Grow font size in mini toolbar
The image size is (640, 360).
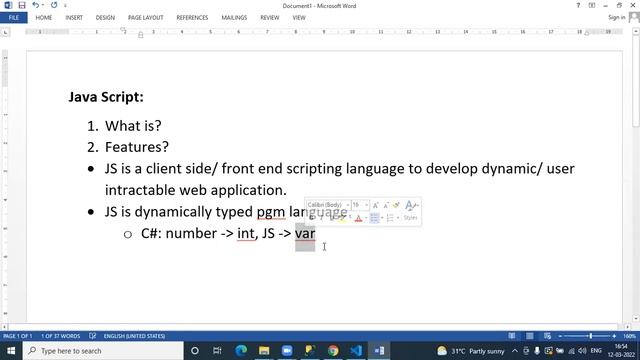tap(376, 205)
